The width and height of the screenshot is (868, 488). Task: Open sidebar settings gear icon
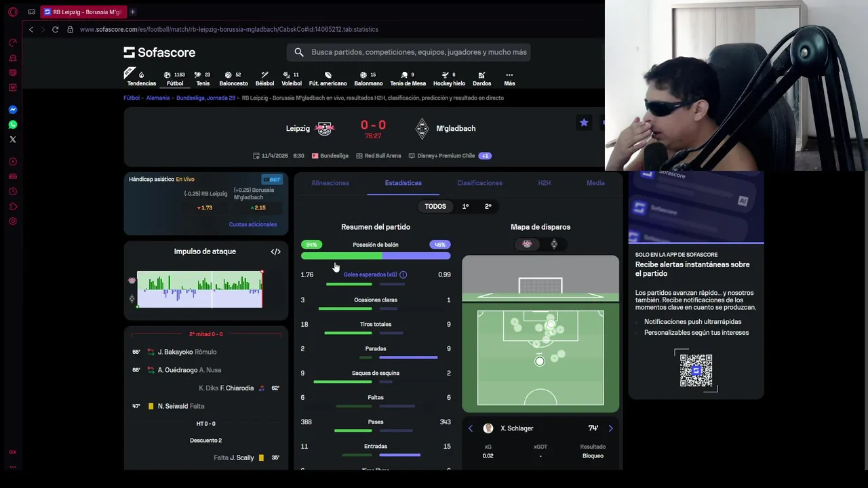tap(12, 221)
